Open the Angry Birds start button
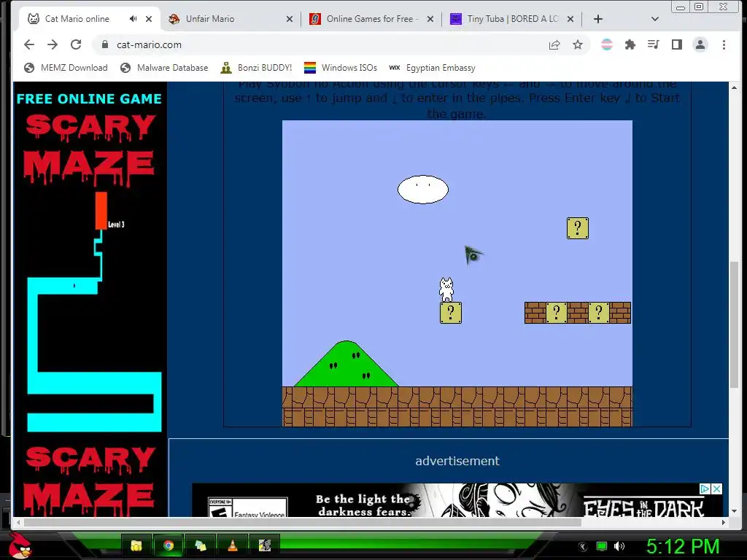Screen dimensions: 747x560 click(x=20, y=546)
